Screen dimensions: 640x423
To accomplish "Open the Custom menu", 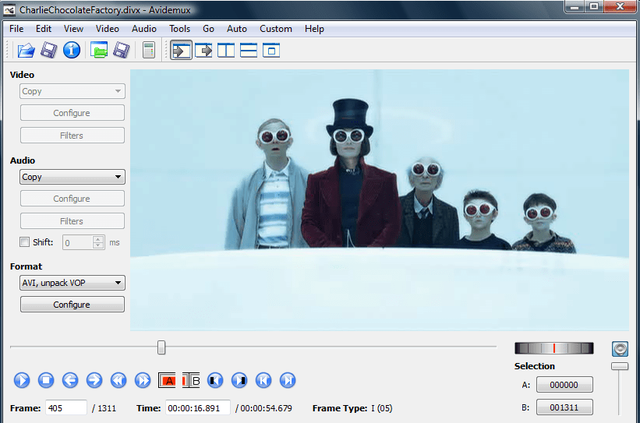I will (x=276, y=29).
